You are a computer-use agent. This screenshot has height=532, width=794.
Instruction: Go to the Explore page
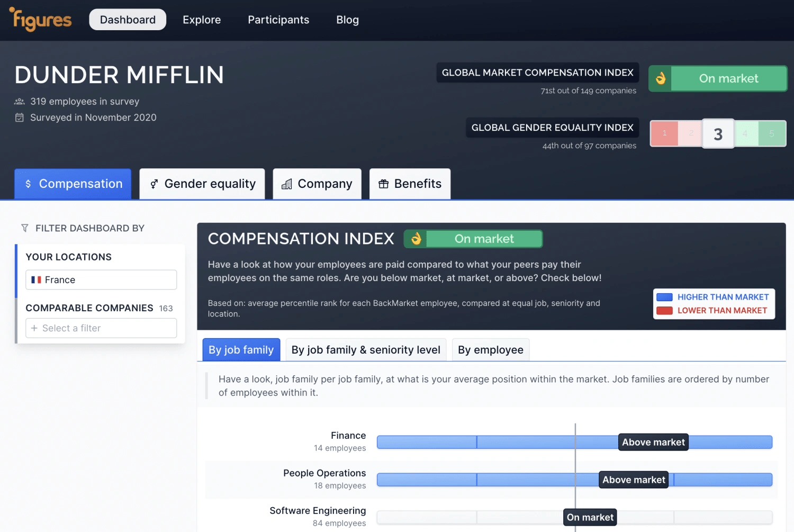pyautogui.click(x=202, y=20)
